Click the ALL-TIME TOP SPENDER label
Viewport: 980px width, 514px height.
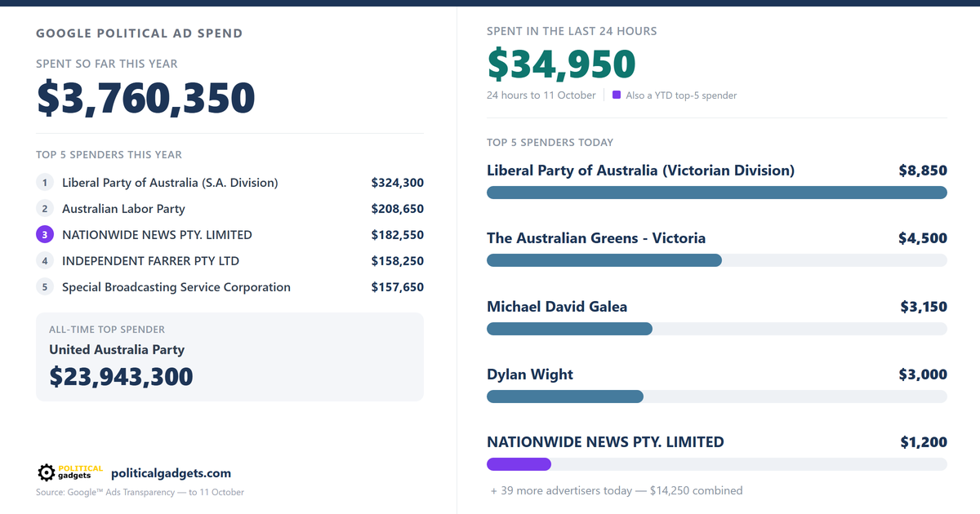[107, 330]
